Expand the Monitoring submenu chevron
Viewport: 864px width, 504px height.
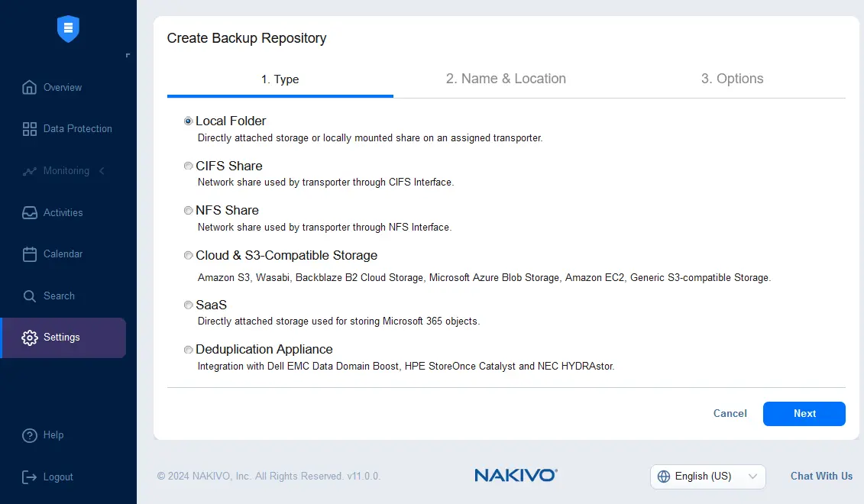102,171
